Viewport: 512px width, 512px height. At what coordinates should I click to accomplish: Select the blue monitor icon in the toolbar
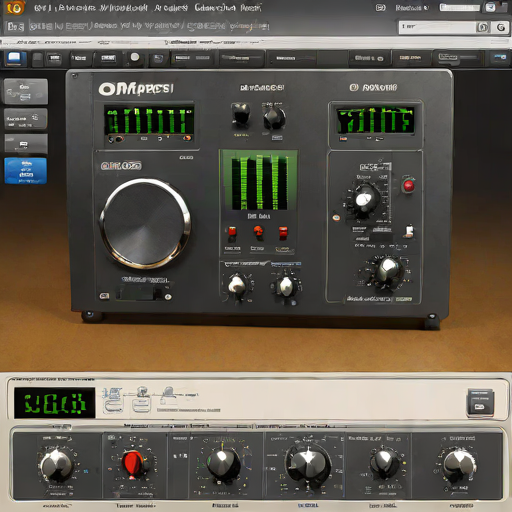click(15, 58)
